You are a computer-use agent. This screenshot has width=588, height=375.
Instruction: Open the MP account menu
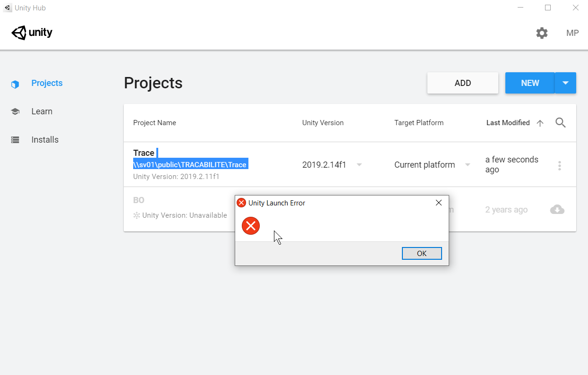pos(572,33)
